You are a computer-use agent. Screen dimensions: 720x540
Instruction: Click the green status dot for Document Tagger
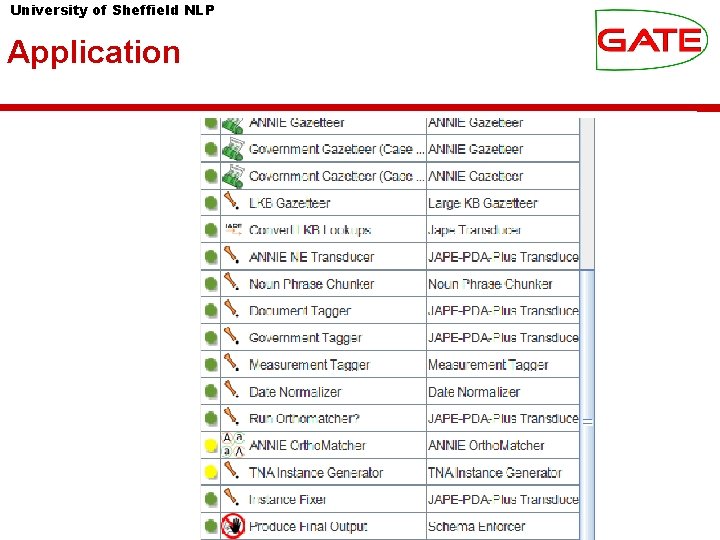tap(211, 311)
